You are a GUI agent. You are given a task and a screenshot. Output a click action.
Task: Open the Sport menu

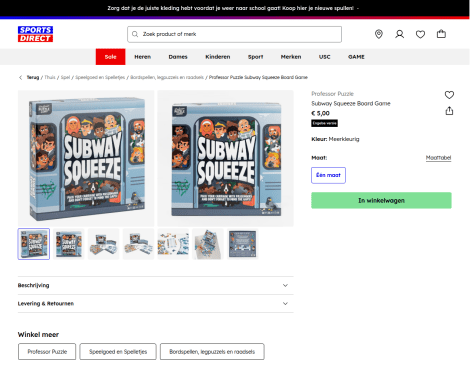click(x=256, y=57)
